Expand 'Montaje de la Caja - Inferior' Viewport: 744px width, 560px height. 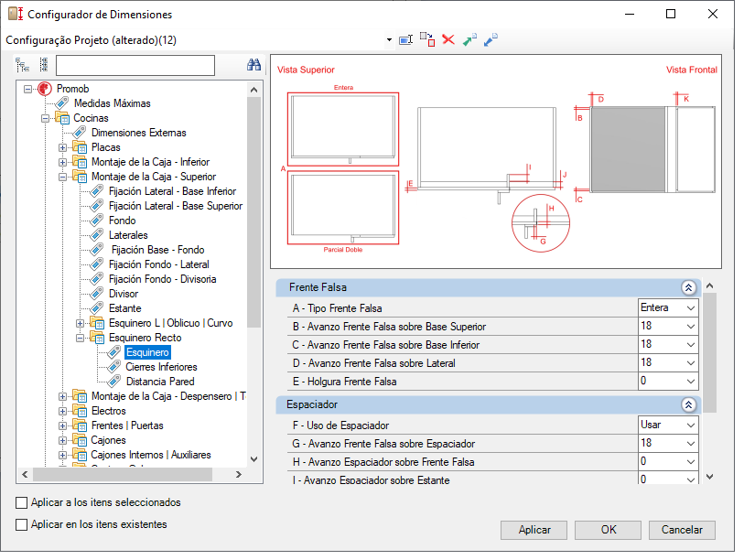pyautogui.click(x=62, y=162)
